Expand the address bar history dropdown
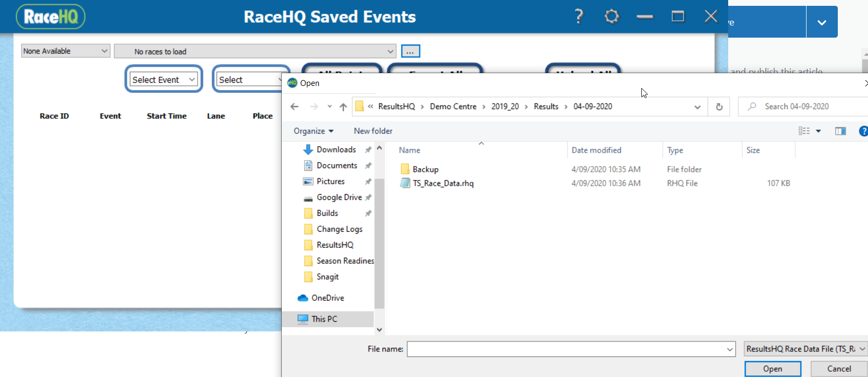This screenshot has width=868, height=377. (x=697, y=107)
